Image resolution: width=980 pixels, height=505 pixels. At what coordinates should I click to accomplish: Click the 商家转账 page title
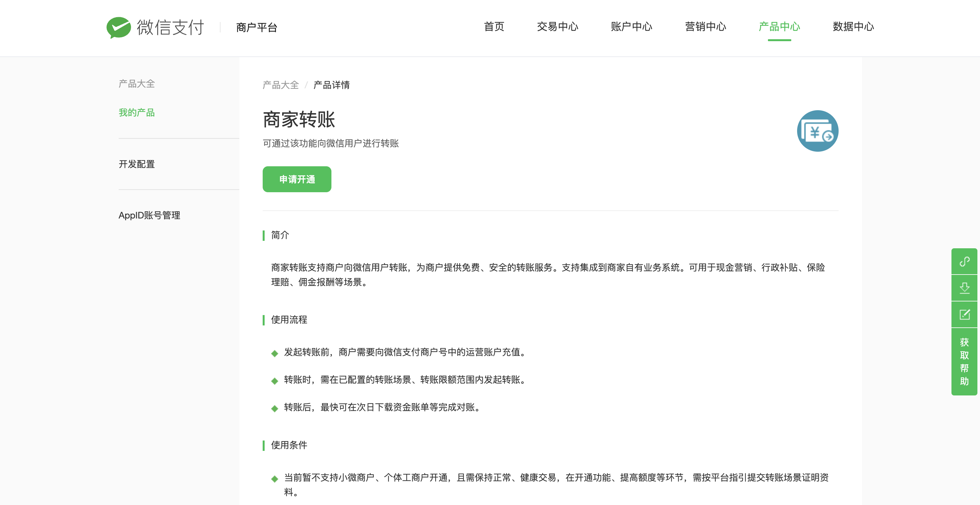pyautogui.click(x=299, y=119)
